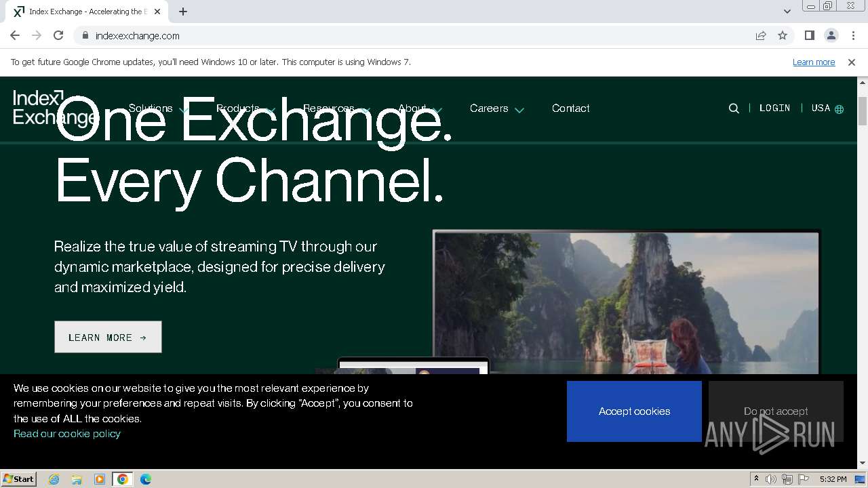
Task: Open Chrome's three-dot menu
Action: pyautogui.click(x=853, y=35)
